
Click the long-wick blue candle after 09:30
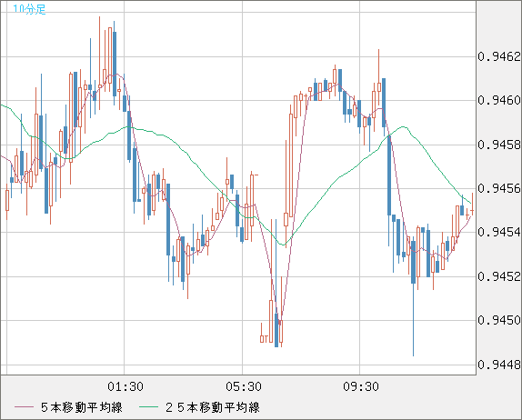pyautogui.click(x=413, y=262)
